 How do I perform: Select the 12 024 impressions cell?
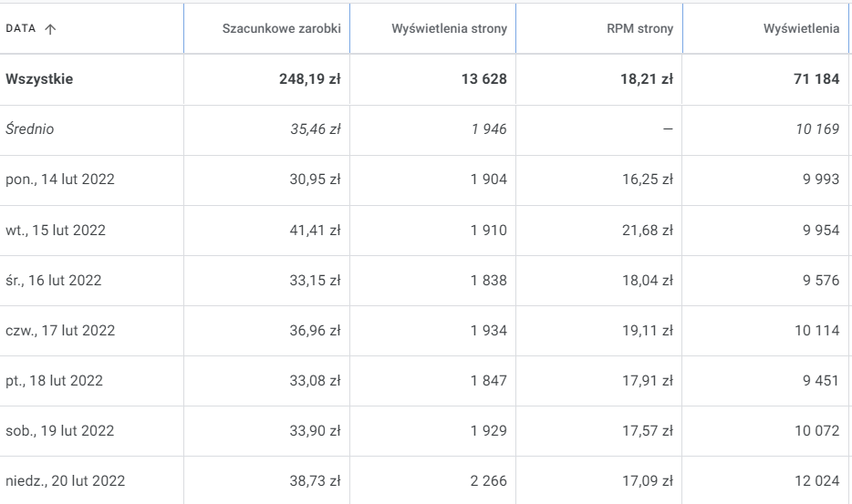coord(816,480)
